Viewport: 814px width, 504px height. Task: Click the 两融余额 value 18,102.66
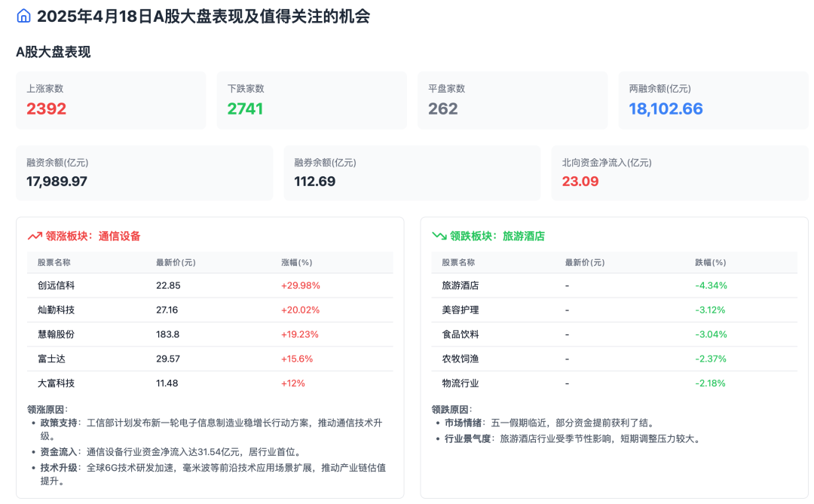click(666, 108)
